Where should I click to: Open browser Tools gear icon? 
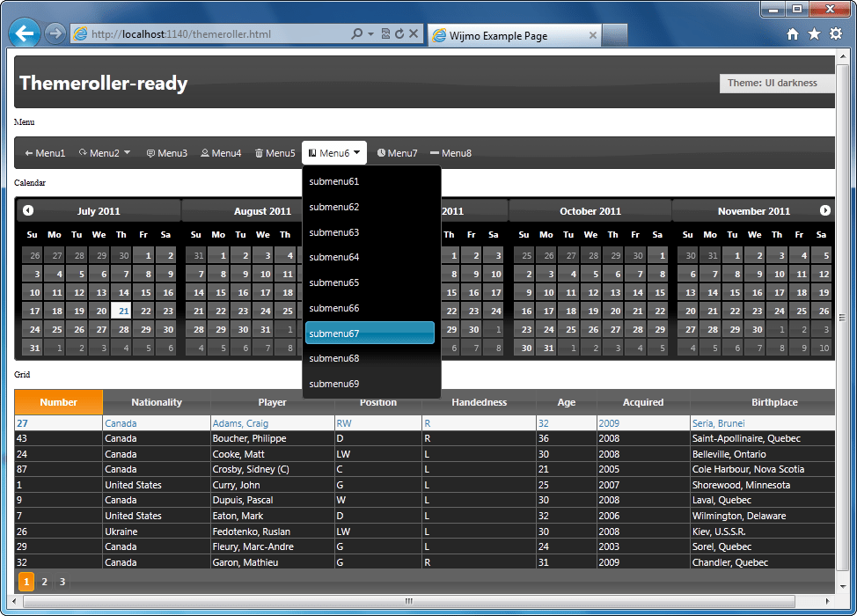coord(836,34)
